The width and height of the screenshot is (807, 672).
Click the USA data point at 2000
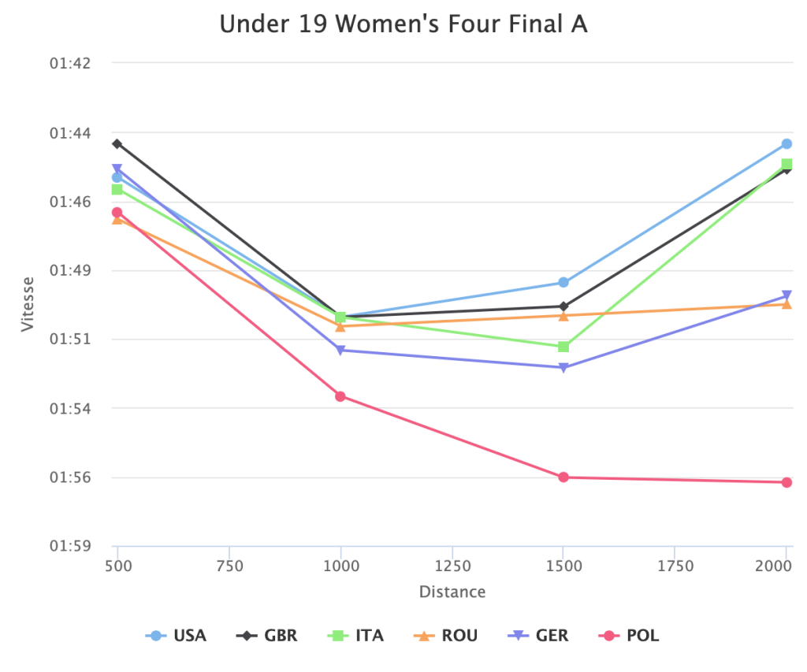787,144
